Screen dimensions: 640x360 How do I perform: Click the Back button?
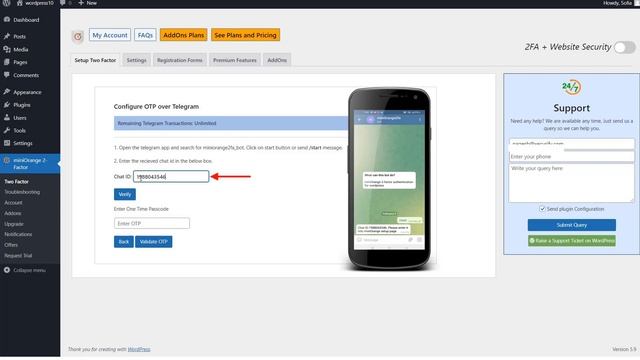(124, 242)
